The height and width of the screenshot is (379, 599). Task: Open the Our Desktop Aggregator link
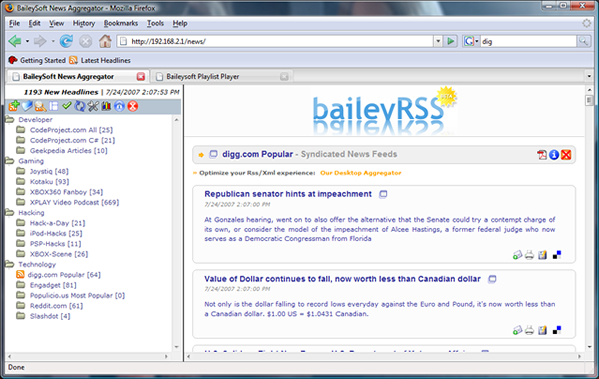click(361, 173)
